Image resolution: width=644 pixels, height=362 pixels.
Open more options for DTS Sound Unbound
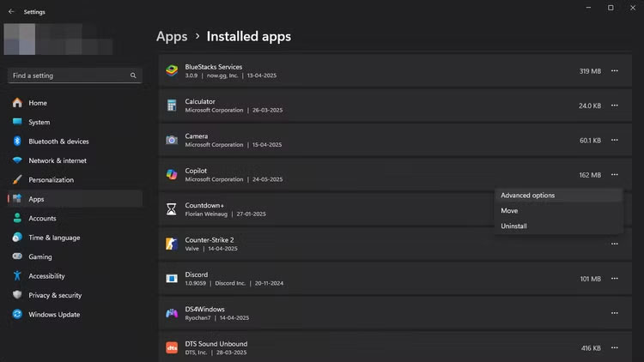click(615, 348)
